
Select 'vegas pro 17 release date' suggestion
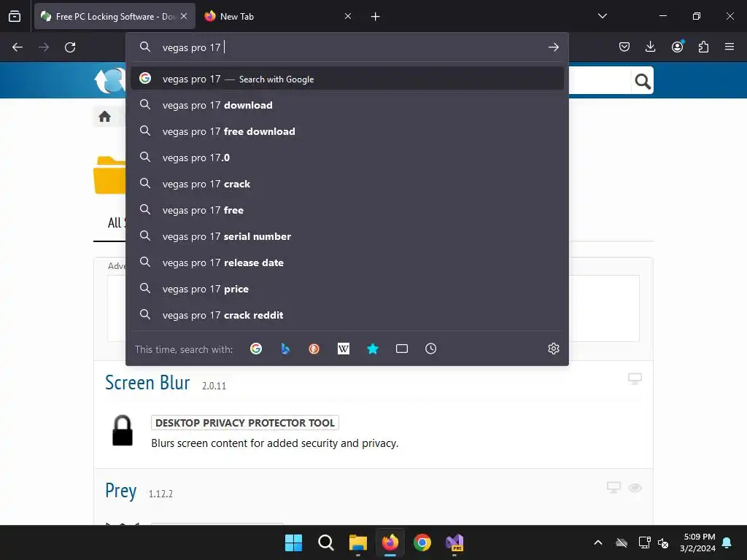pos(347,262)
